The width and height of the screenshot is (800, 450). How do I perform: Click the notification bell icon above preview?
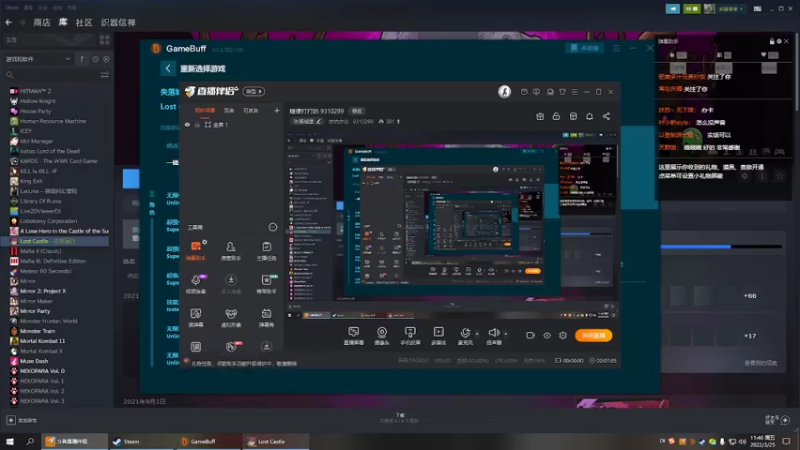click(589, 116)
